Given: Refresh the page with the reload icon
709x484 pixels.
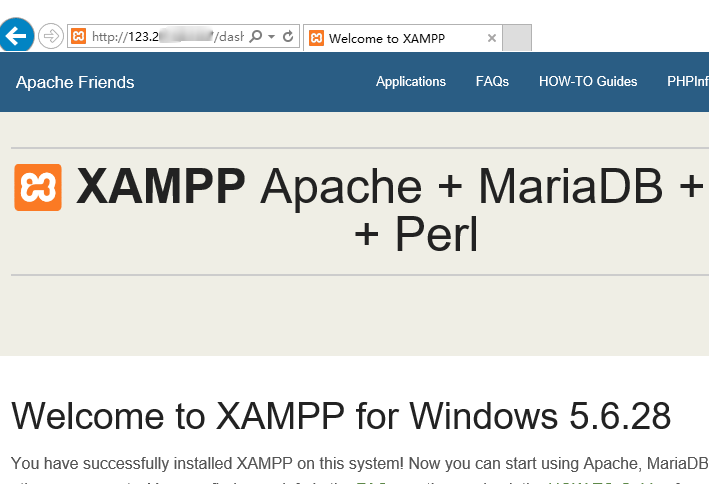Looking at the screenshot, I should click(x=288, y=36).
